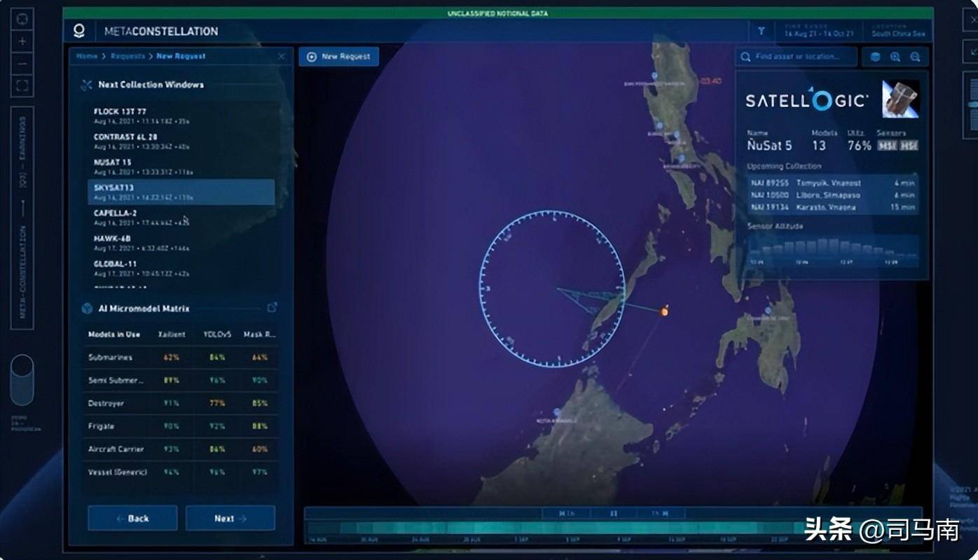Open the AI Micromodel Matrix pop-out icon

[272, 308]
